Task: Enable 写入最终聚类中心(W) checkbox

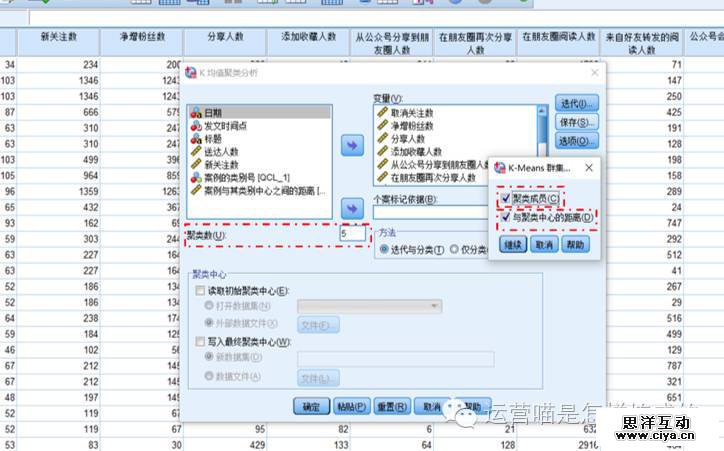Action: (200, 342)
